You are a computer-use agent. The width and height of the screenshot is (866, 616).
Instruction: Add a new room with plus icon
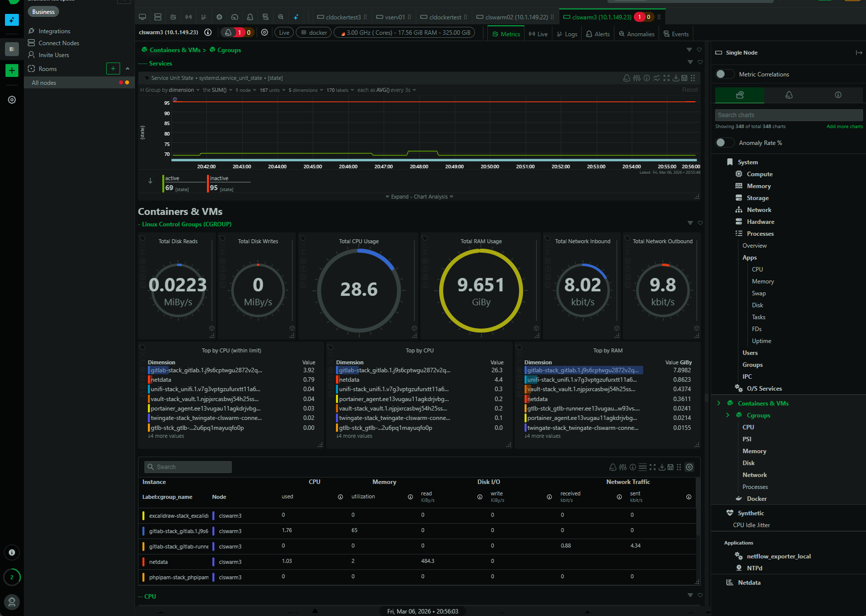point(113,68)
